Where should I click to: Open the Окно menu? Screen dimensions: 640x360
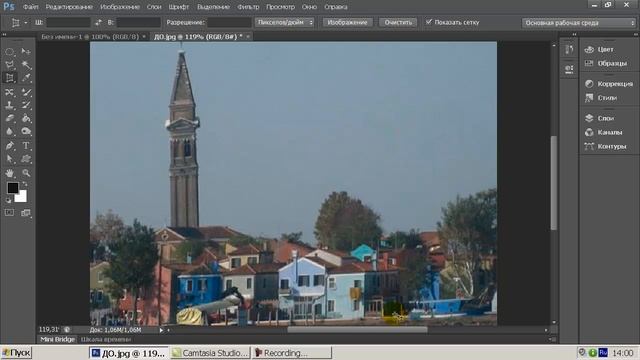[x=309, y=7]
